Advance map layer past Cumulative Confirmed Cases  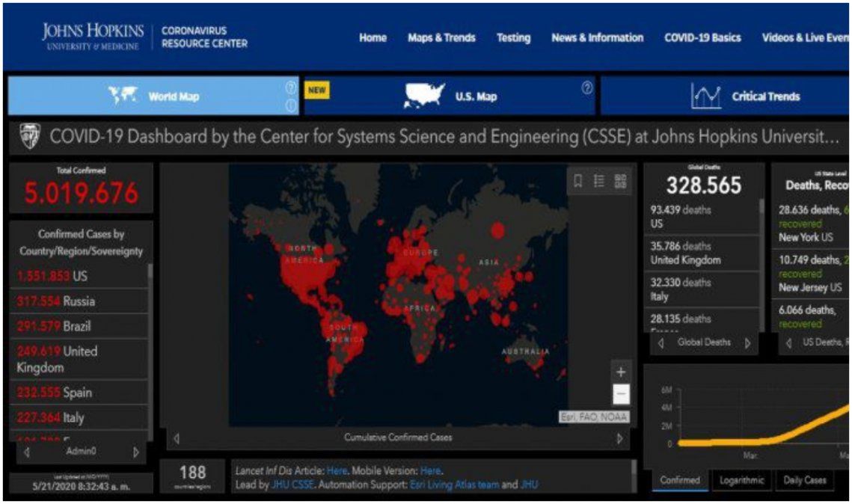619,438
